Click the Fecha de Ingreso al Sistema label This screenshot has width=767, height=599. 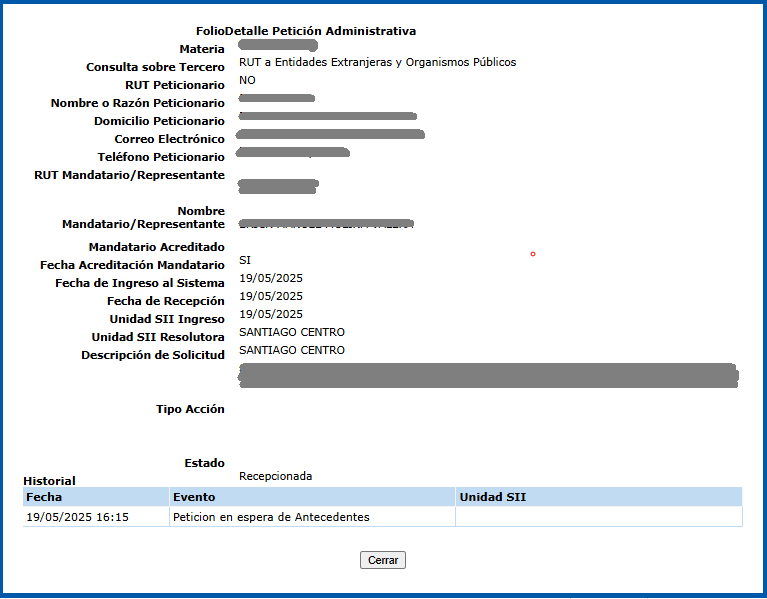point(140,283)
